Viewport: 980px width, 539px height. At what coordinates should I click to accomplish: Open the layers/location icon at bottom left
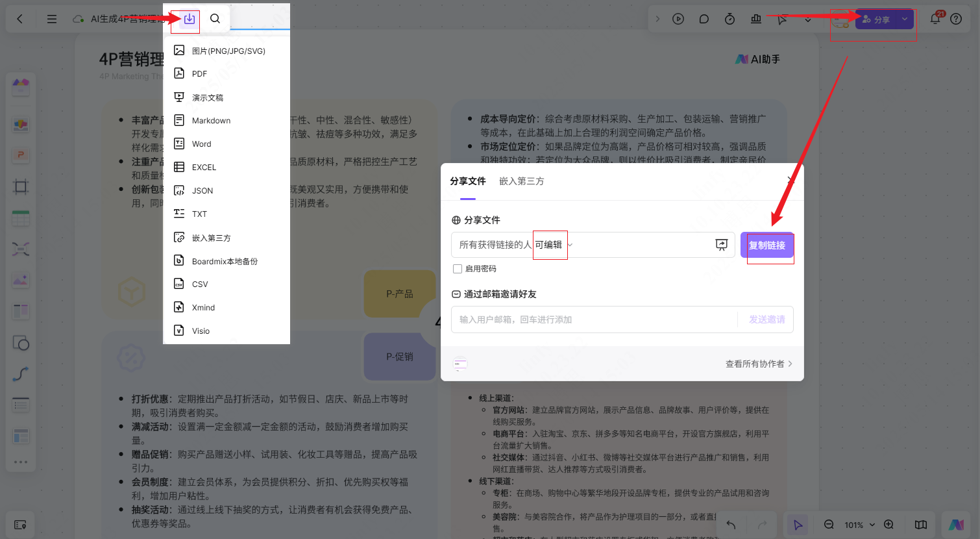coord(20,525)
